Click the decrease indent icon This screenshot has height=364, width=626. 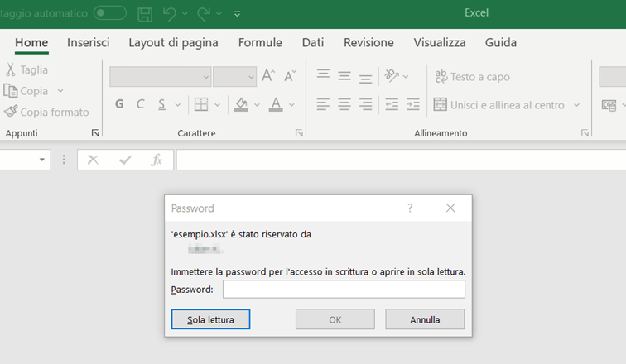[x=392, y=104]
